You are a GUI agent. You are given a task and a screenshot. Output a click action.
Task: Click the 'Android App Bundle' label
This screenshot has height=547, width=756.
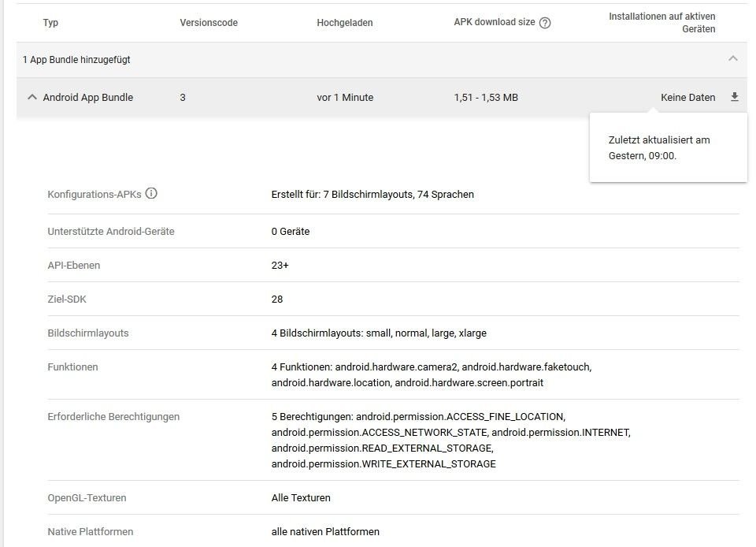pos(87,98)
